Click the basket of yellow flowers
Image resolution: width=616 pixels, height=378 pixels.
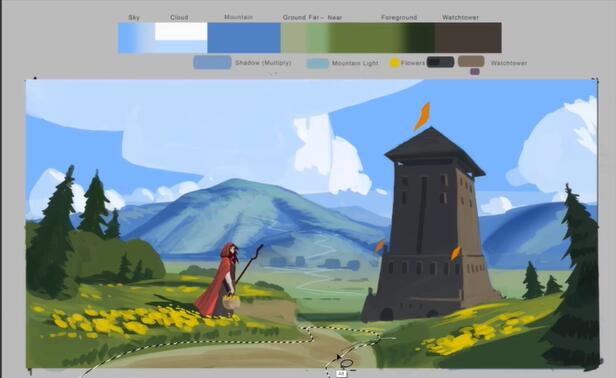tap(231, 302)
